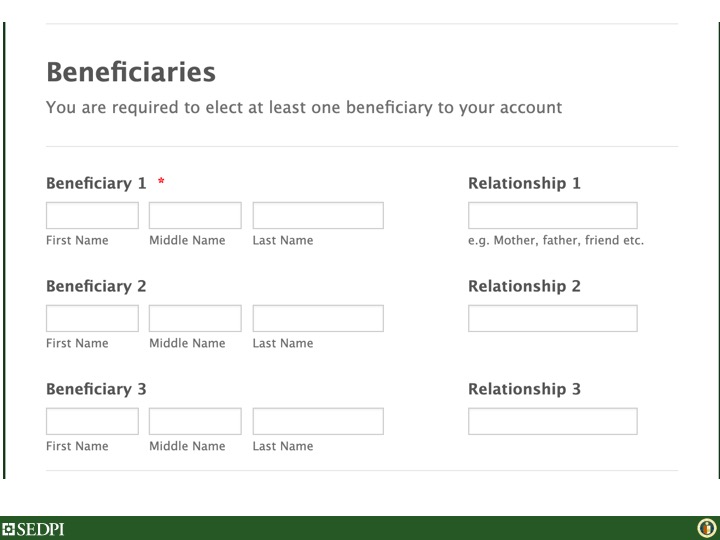Click Beneficiary 3 First Name field
The width and height of the screenshot is (720, 540).
pyautogui.click(x=92, y=422)
